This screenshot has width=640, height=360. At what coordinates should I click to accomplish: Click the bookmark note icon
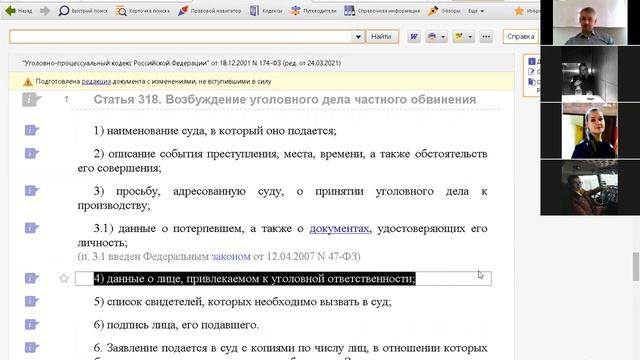click(459, 37)
